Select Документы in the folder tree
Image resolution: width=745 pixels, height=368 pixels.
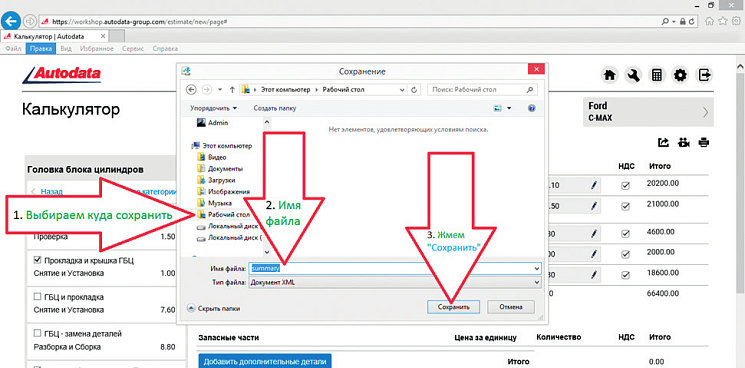coord(220,169)
